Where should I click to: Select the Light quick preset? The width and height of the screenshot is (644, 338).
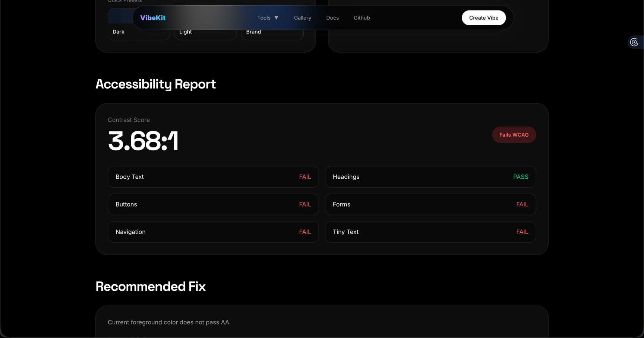pos(206,32)
